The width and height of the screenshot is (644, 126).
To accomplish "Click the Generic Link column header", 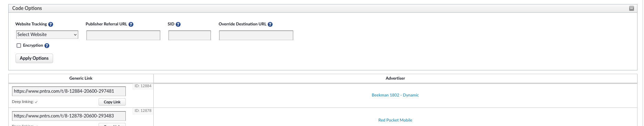I will click(81, 78).
